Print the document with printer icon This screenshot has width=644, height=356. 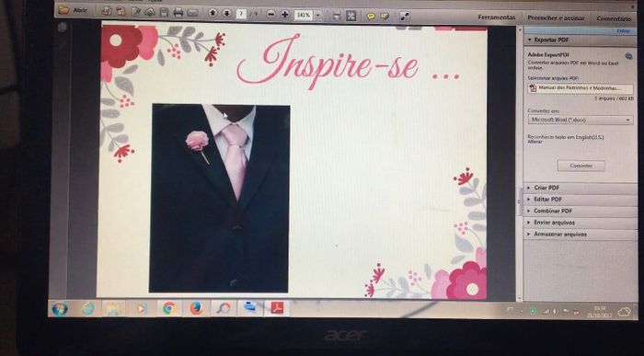178,12
